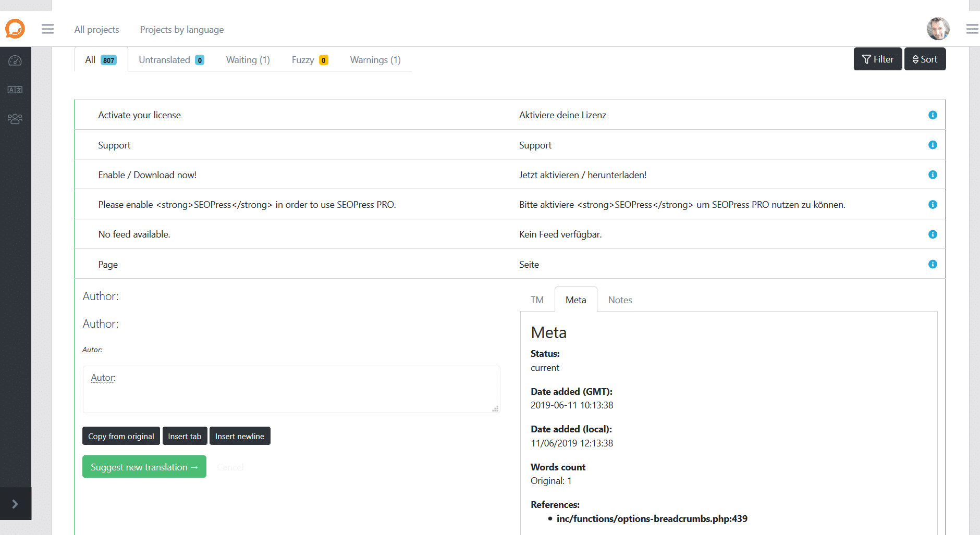Expand the sidebar with the chevron arrow
Image resolution: width=980 pixels, height=535 pixels.
click(x=15, y=504)
